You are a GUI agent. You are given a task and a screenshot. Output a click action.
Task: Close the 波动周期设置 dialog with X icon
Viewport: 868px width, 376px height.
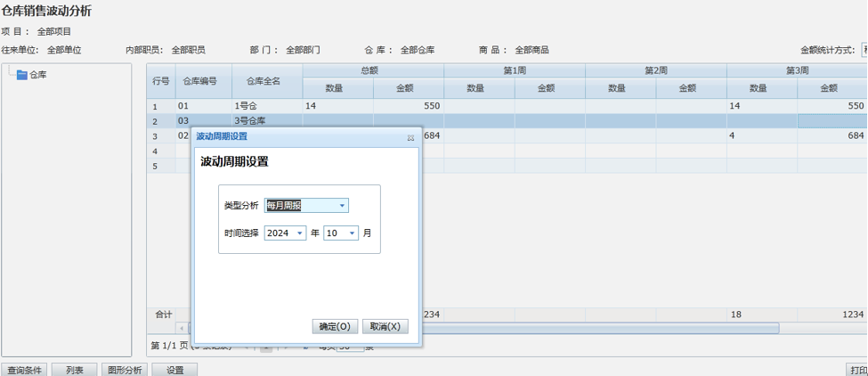coord(410,138)
